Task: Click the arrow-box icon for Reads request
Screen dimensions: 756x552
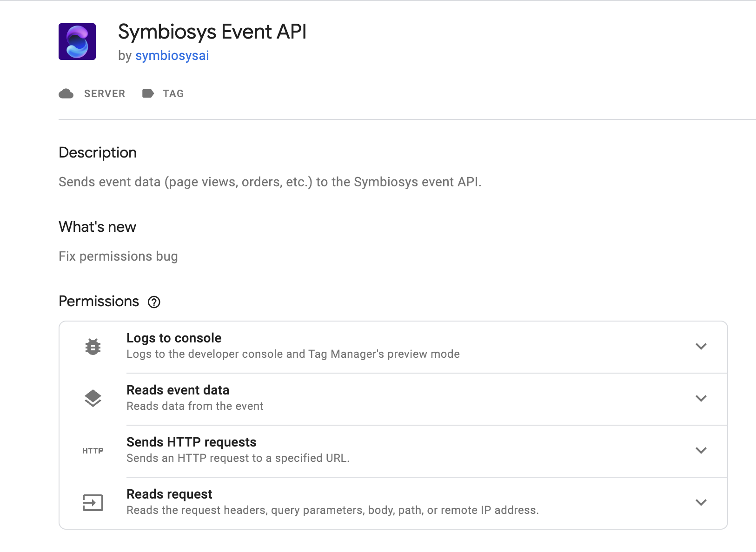Action: pyautogui.click(x=93, y=503)
